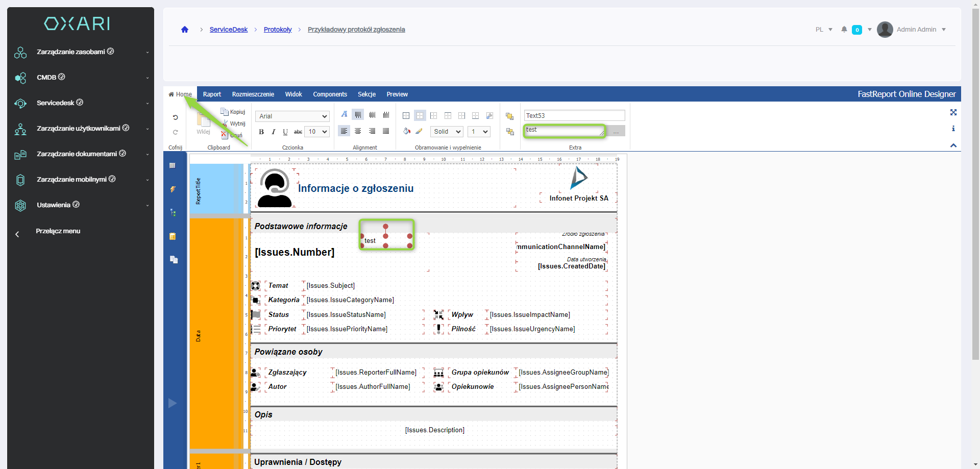The width and height of the screenshot is (980, 469).
Task: Click the notification bell icon
Action: [844, 30]
